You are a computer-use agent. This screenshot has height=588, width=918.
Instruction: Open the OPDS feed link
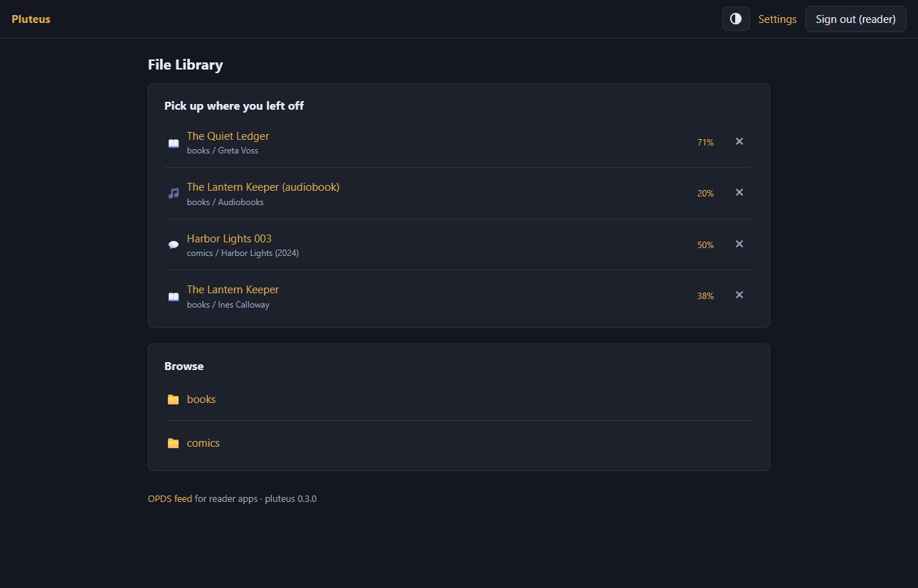click(170, 499)
